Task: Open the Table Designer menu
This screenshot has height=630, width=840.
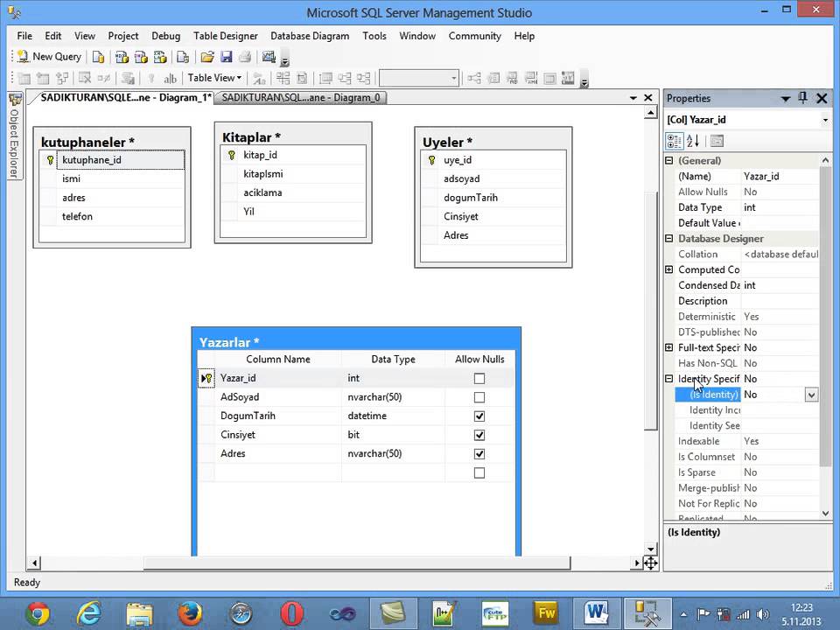Action: pyautogui.click(x=226, y=36)
